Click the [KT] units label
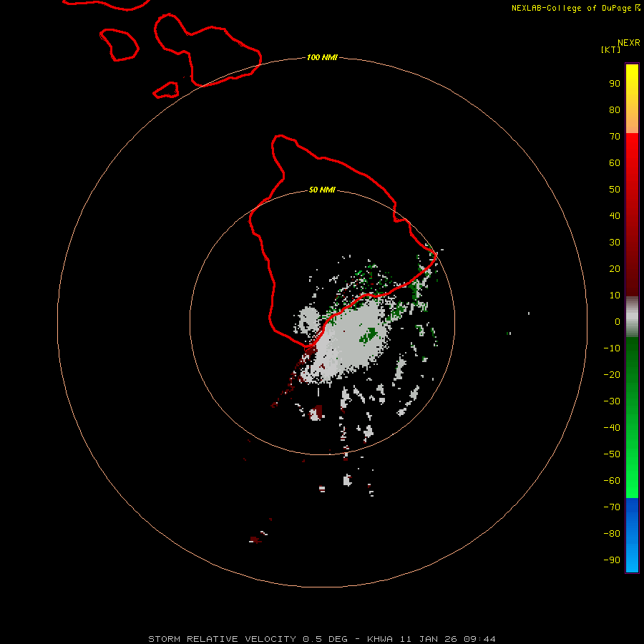Image resolution: width=644 pixels, height=644 pixels. [611, 49]
